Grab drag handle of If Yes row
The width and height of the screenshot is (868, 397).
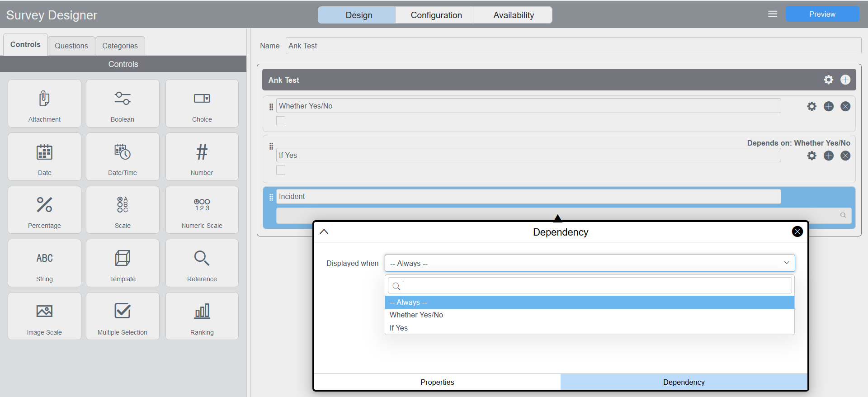(x=271, y=147)
